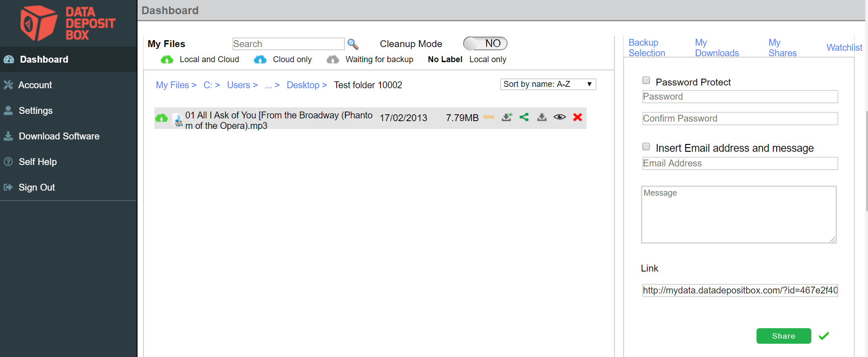Switch to the My Downloads tab

[x=716, y=48]
